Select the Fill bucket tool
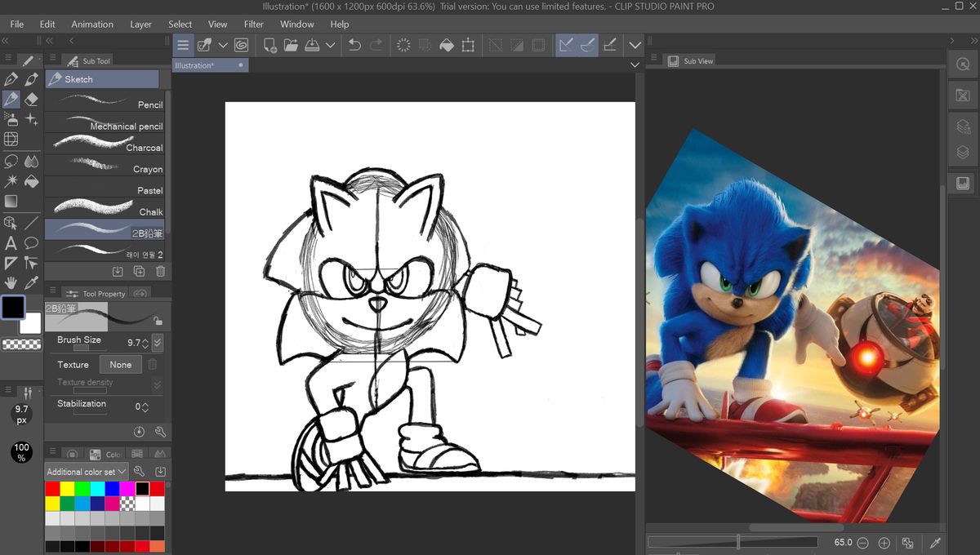 point(32,180)
